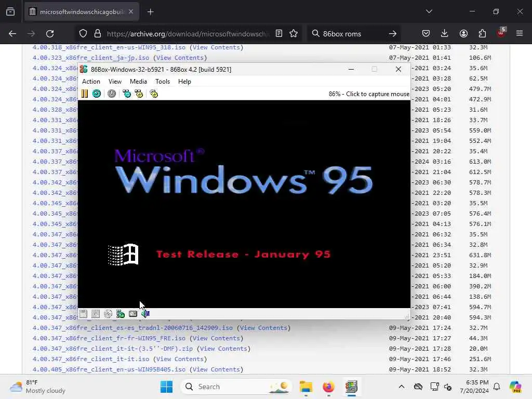
Task: Open the it-it-(3.5''-DMF).zip link
Action: click(x=113, y=349)
